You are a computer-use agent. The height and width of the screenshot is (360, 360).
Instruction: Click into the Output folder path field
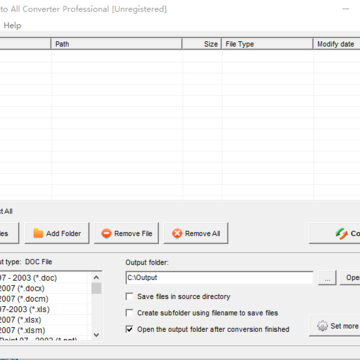[x=219, y=278]
